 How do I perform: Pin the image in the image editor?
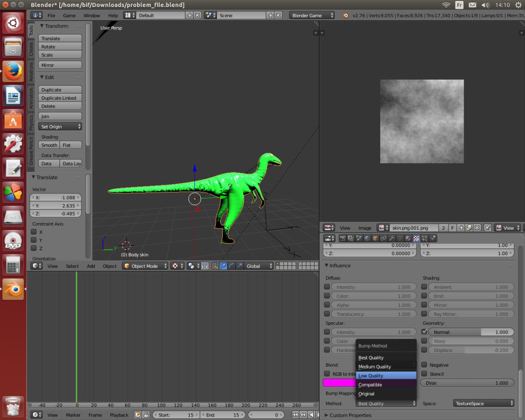click(x=487, y=228)
